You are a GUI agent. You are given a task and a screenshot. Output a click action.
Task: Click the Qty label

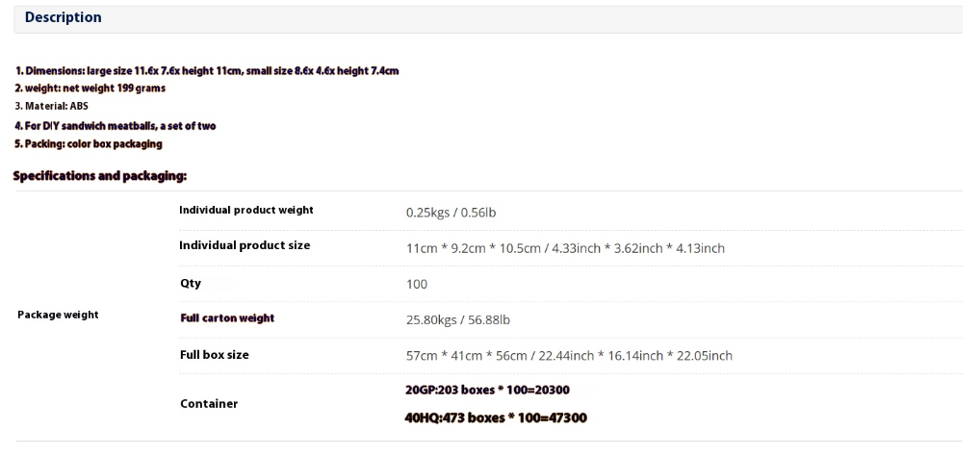pos(191,284)
